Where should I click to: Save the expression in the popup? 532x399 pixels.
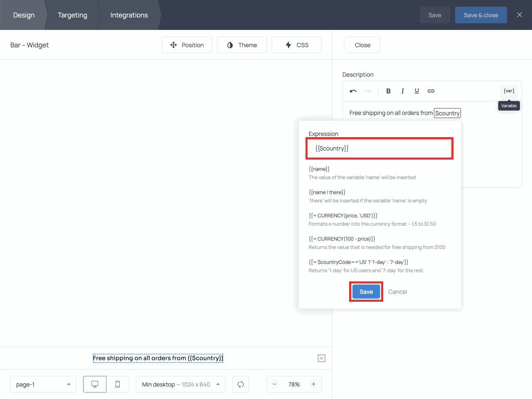coord(366,292)
